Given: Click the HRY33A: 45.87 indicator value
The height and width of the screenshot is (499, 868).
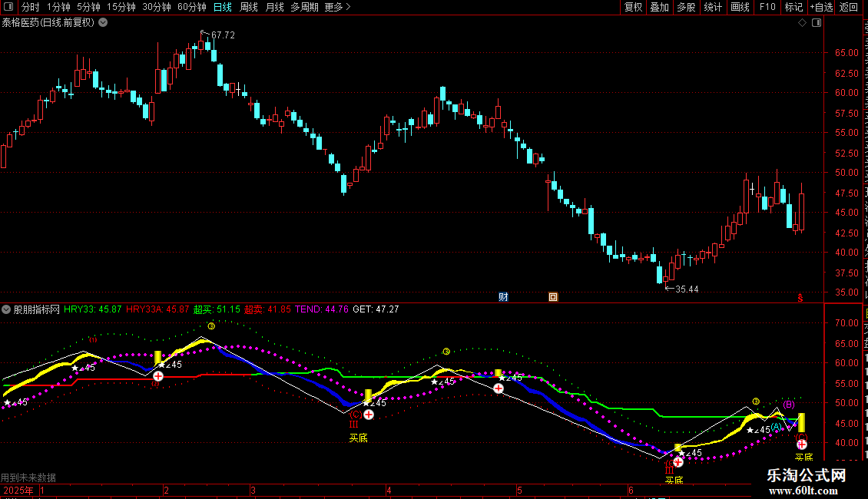Looking at the screenshot, I should [157, 309].
